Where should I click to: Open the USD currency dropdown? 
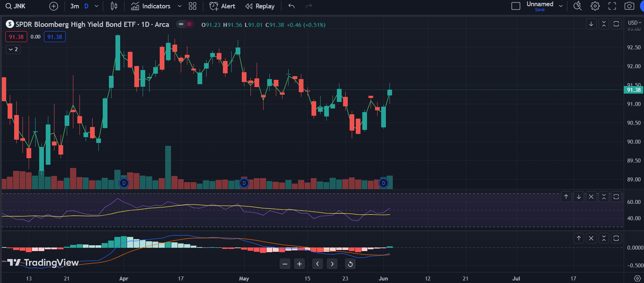[635, 23]
